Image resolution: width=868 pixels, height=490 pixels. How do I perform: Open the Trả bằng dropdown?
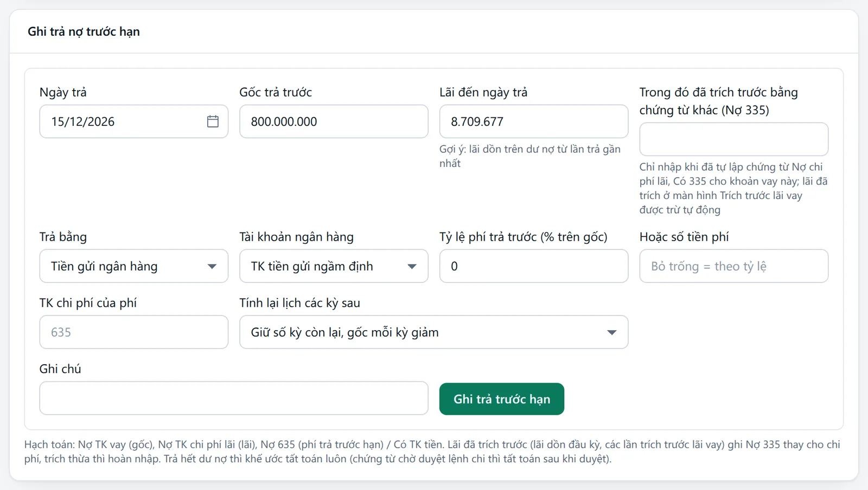click(x=133, y=266)
